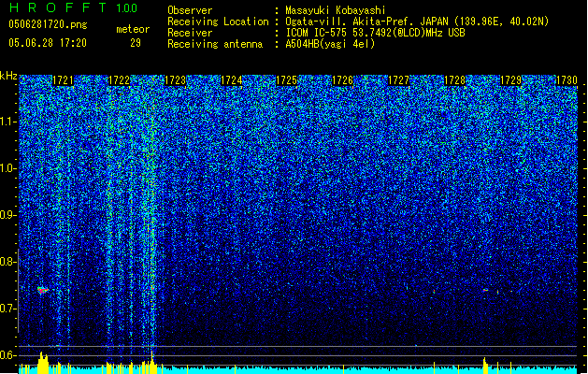This screenshot has height=374, width=588.
Task: Select the Receiving Location label
Action: (x=218, y=22)
